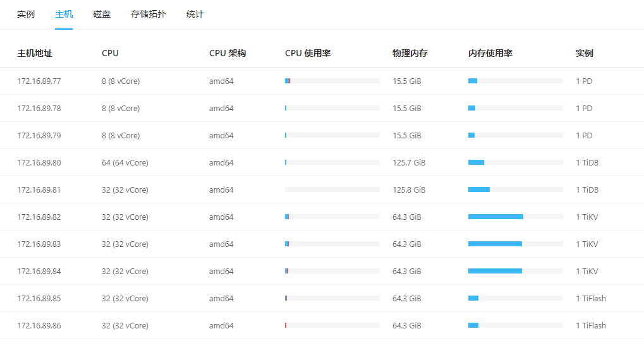Click 1 TiKV instance for 172.16.89.82
This screenshot has width=644, height=348.
pos(587,217)
